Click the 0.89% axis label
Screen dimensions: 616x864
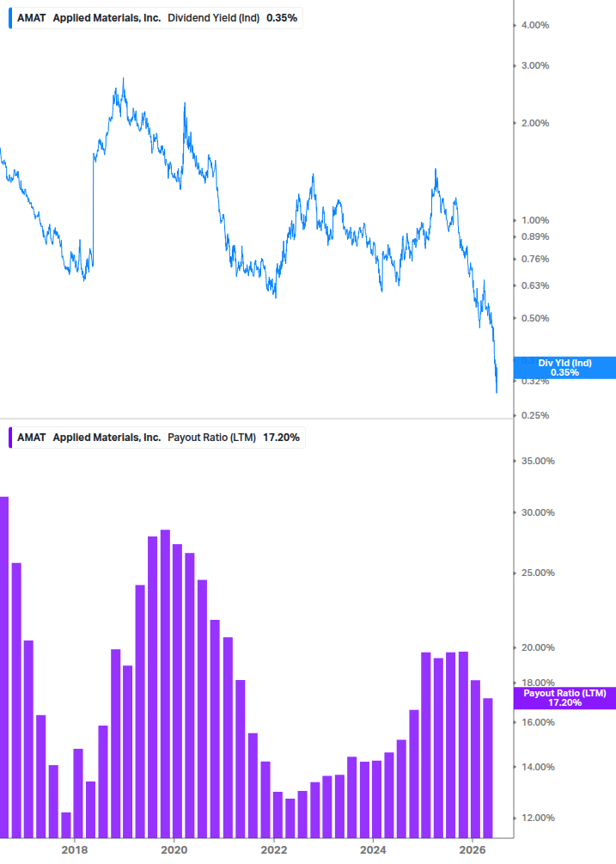pos(535,237)
